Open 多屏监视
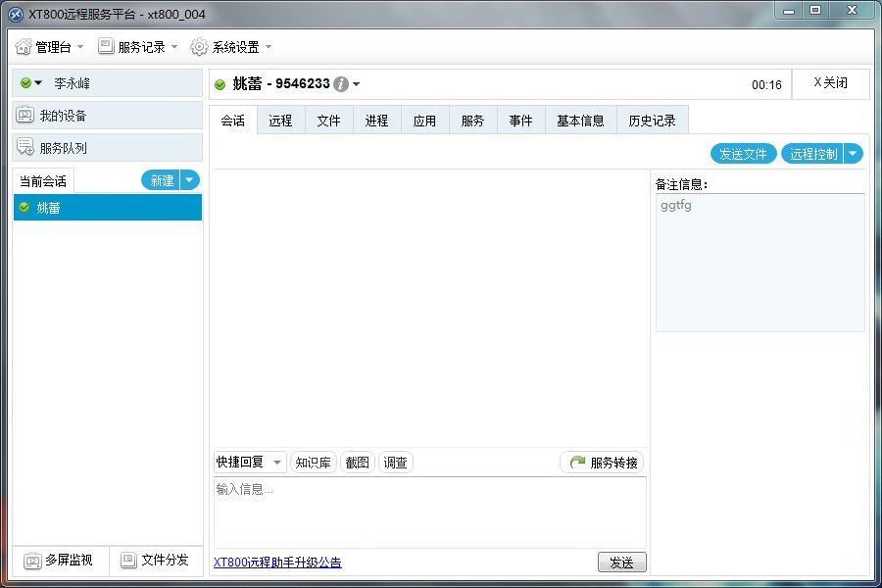 point(60,561)
